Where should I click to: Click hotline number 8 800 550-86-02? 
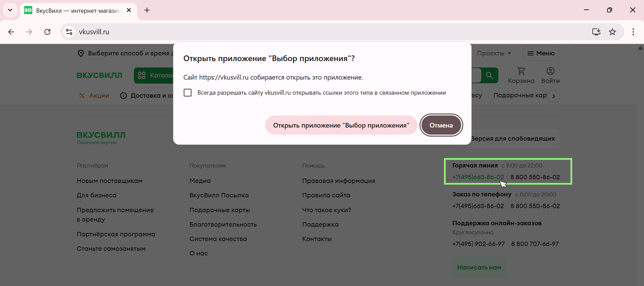(535, 177)
